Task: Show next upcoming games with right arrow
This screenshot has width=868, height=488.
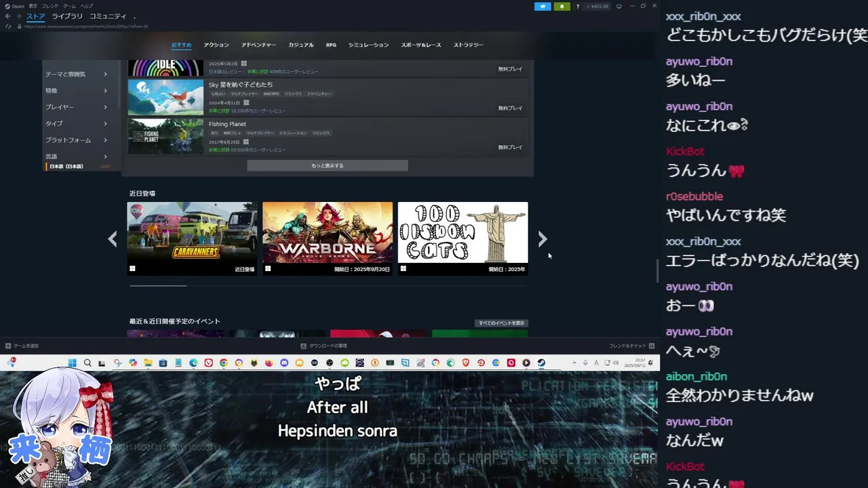Action: (542, 239)
